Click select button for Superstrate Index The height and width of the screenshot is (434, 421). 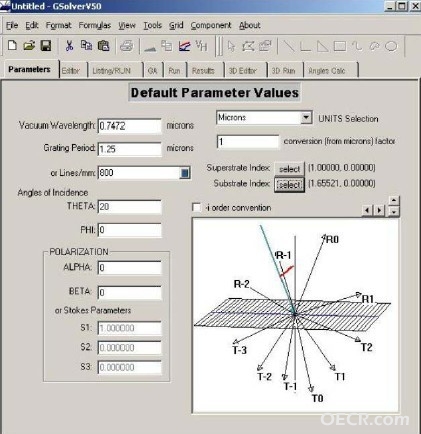(289, 169)
